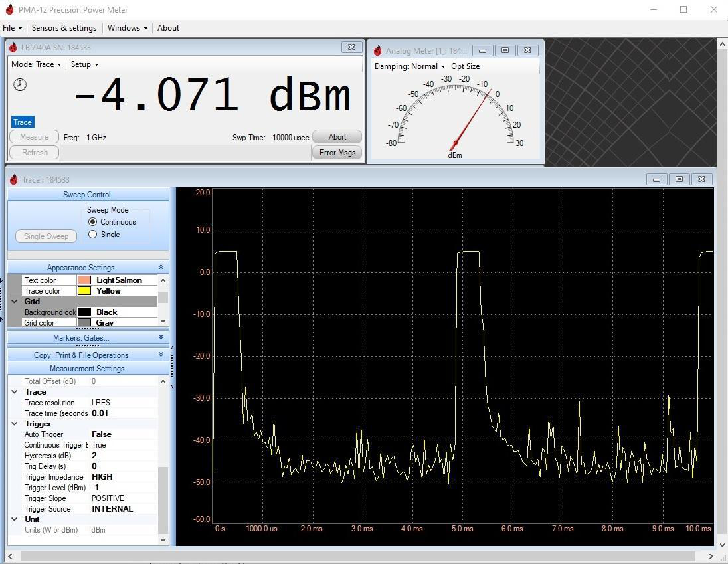
Task: Close the Trace window
Action: [702, 179]
